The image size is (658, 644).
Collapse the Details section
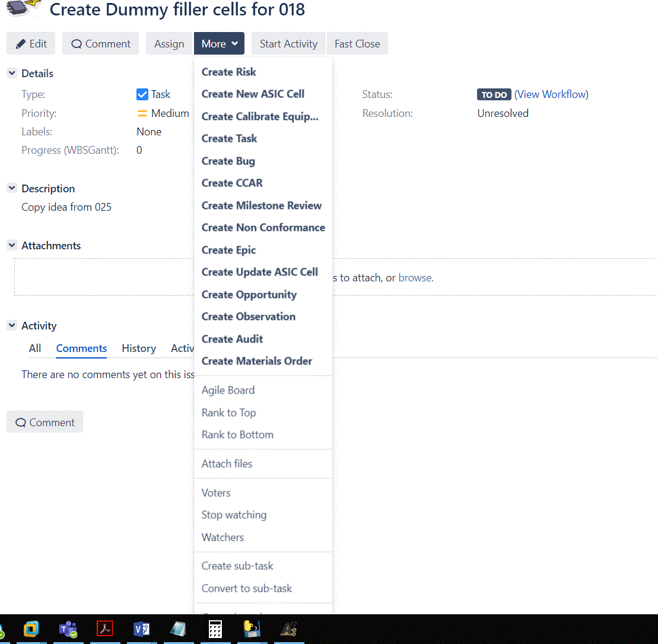click(11, 73)
